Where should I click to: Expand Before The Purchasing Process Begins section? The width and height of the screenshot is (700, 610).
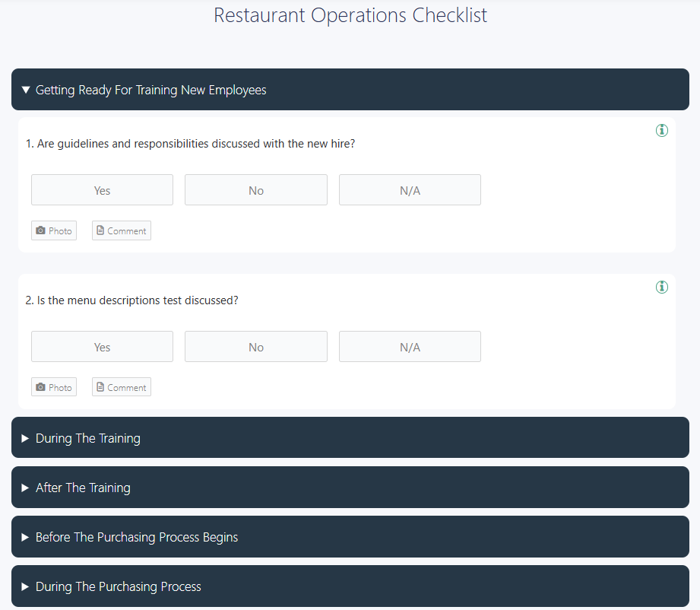[350, 537]
